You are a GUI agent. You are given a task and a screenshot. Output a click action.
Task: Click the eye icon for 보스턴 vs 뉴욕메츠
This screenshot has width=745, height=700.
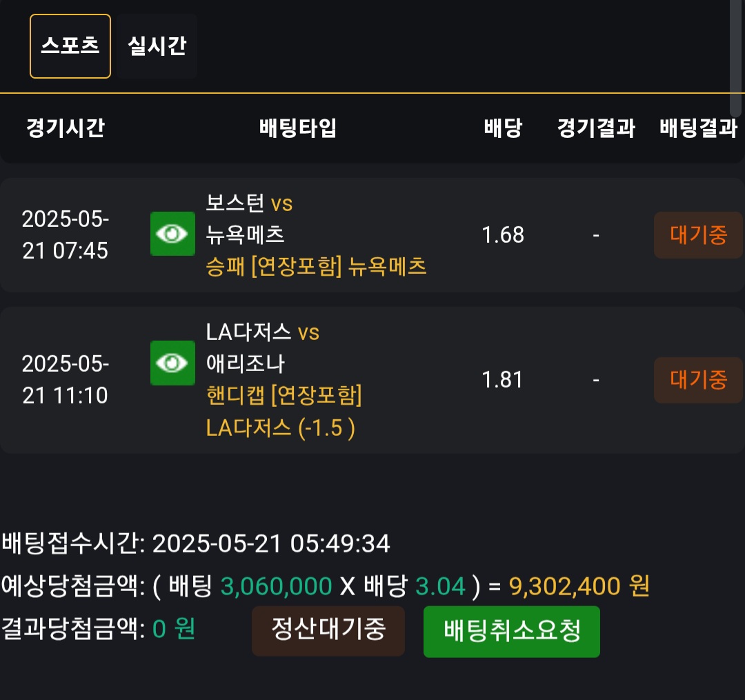172,234
